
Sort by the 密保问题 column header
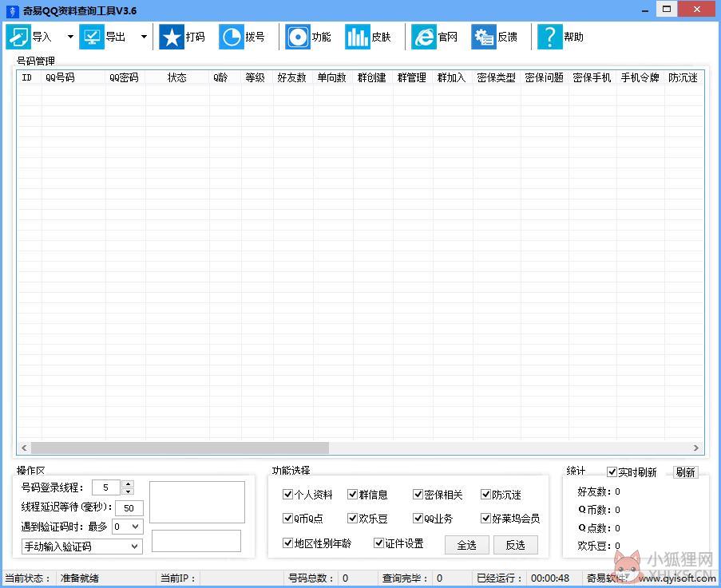click(x=545, y=77)
